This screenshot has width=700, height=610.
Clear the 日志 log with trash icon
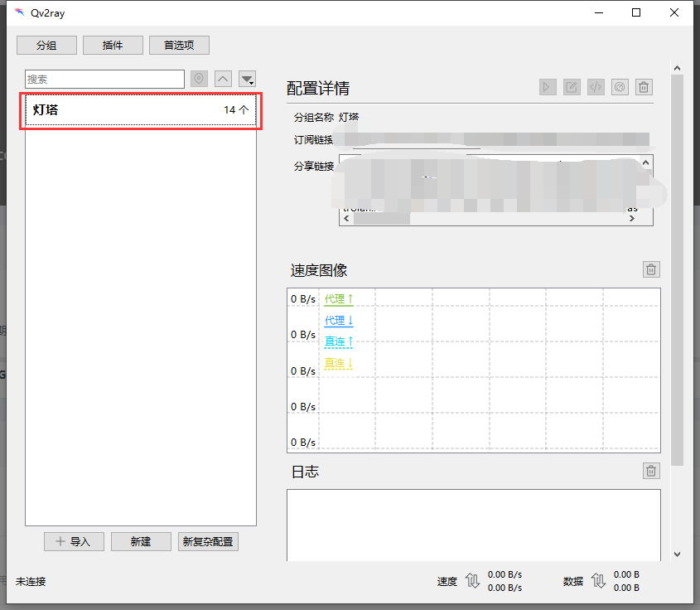651,471
